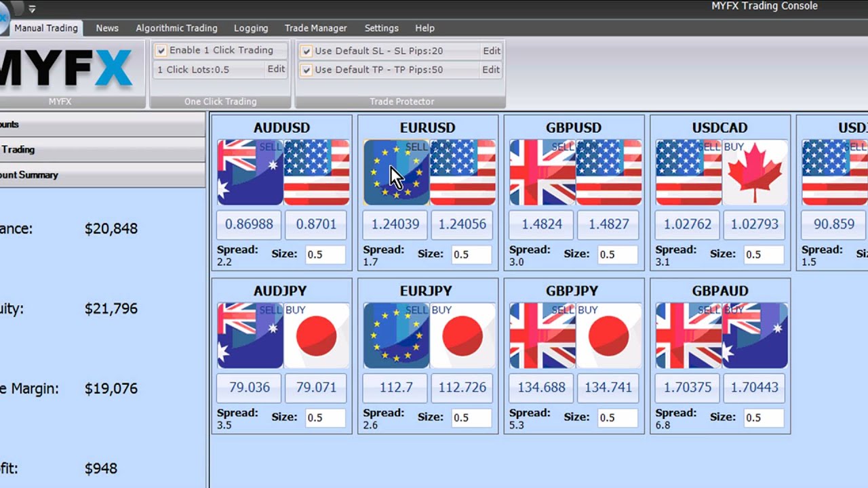The height and width of the screenshot is (488, 868).
Task: Click GBPUSD buy flag (USA)
Action: pos(609,172)
